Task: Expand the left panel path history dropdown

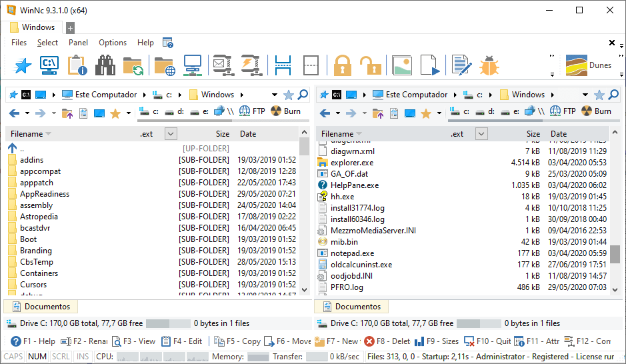Action: point(275,95)
